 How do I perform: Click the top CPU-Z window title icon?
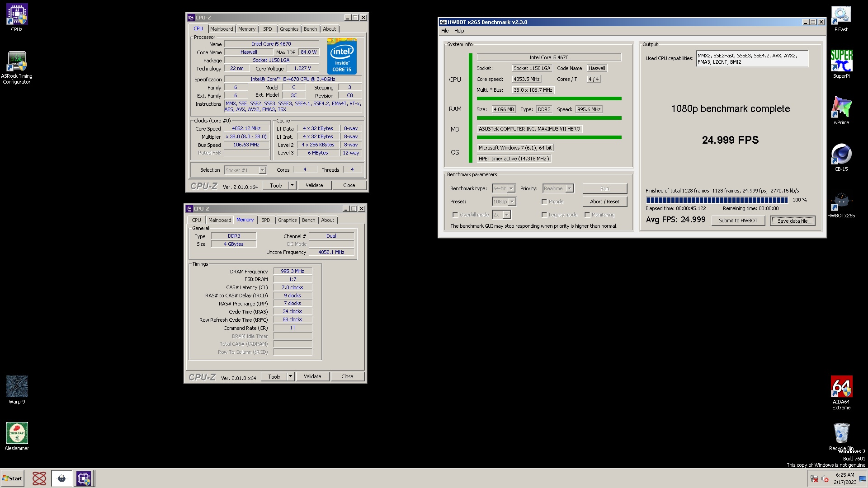pos(191,18)
